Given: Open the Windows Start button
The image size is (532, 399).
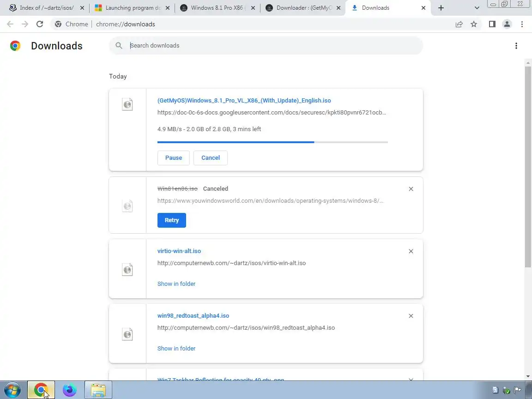Looking at the screenshot, I should click(x=12, y=390).
